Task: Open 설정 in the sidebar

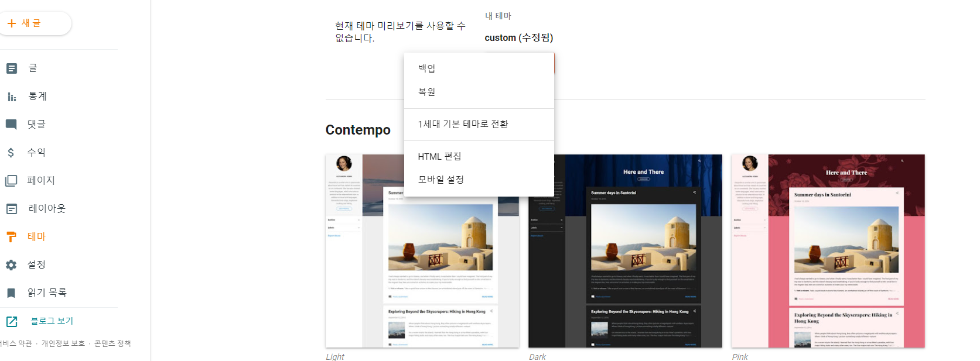Action: pos(36,264)
